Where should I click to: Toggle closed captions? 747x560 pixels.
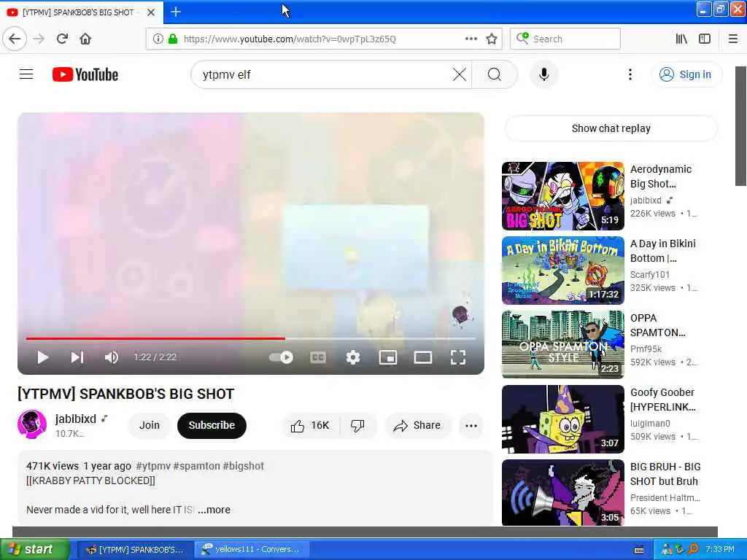click(x=318, y=357)
